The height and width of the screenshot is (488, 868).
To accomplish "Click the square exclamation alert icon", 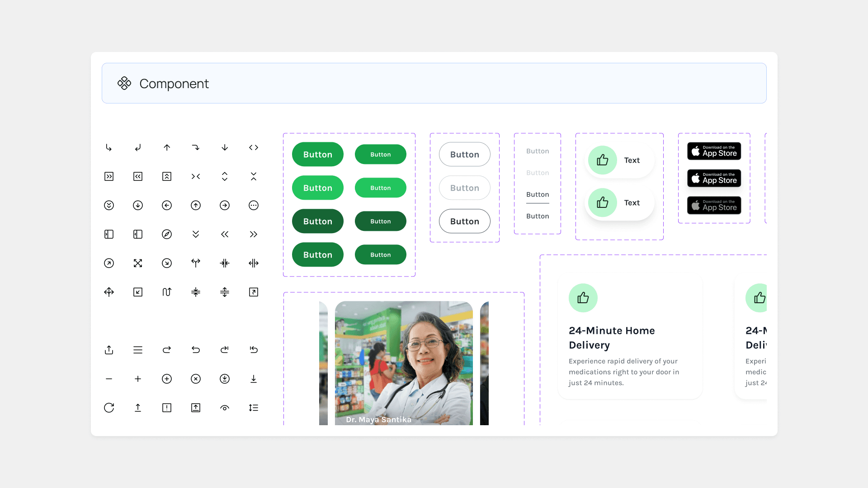I will [x=167, y=408].
